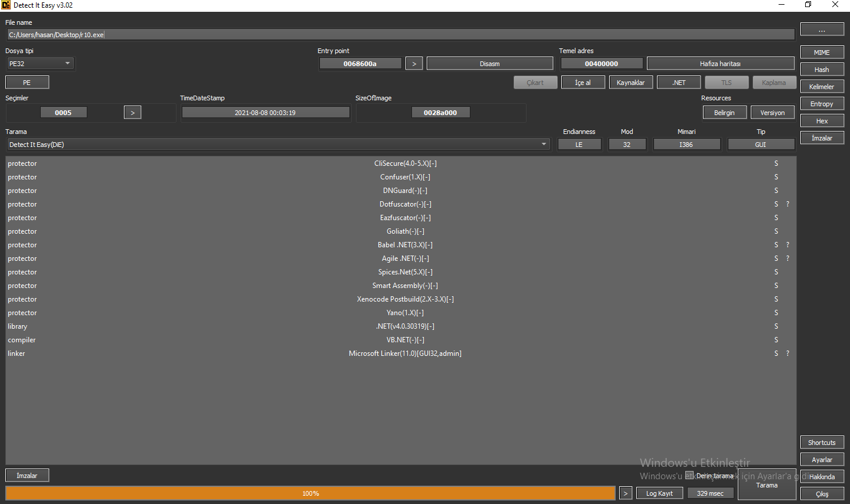Open file browser with the ... button
850x504 pixels.
[822, 30]
